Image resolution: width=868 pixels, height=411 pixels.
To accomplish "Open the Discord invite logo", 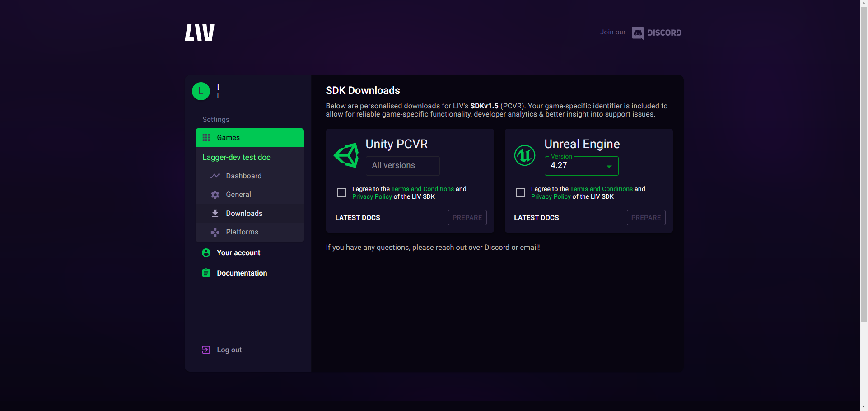I will click(656, 33).
